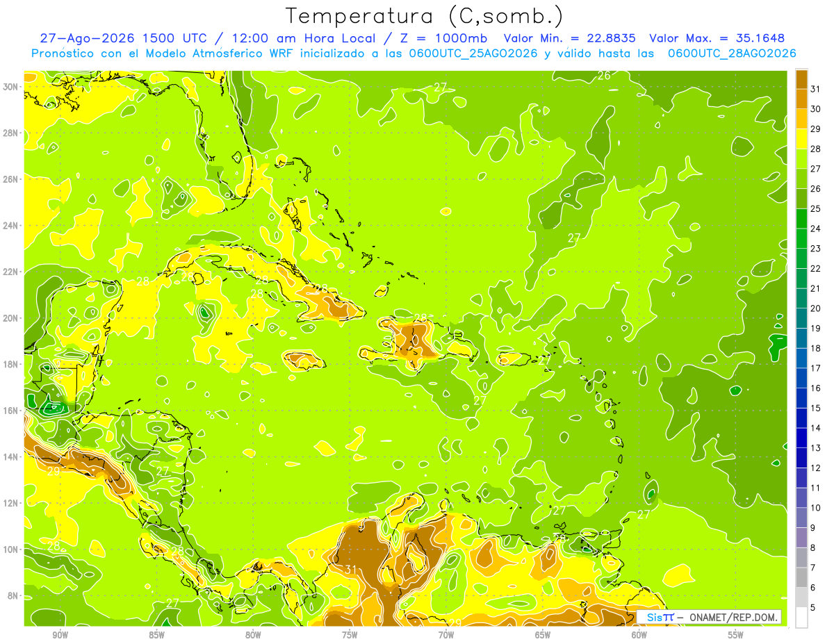Click the color bar label '24'
Viewport: 834px width, 644px height.
816,229
